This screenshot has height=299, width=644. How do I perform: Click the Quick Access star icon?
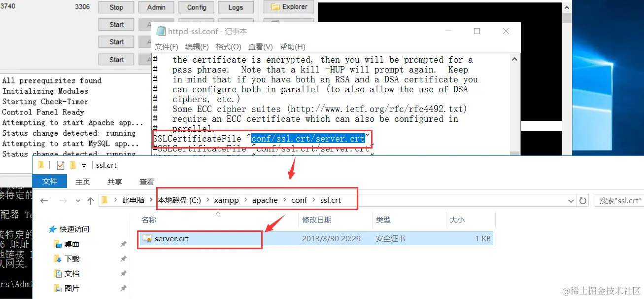[x=53, y=229]
